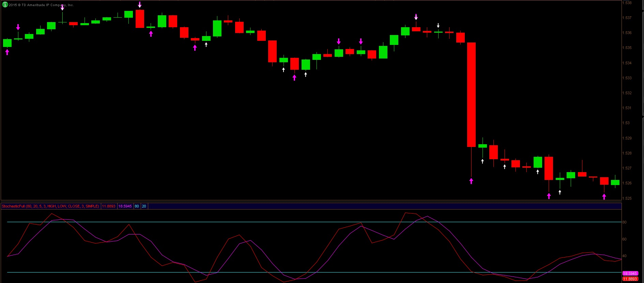The width and height of the screenshot is (644, 283).
Task: Click the 1.53 label on the price axis
Action: 626,123
